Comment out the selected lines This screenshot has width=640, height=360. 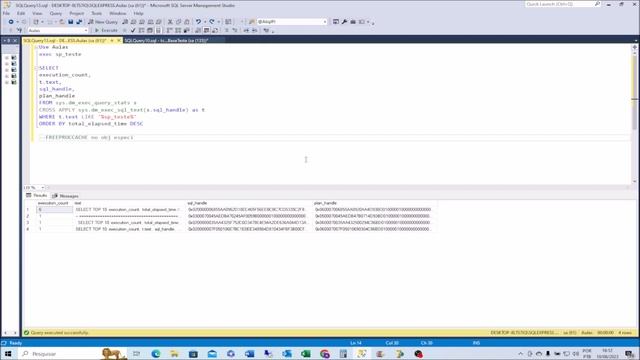227,31
